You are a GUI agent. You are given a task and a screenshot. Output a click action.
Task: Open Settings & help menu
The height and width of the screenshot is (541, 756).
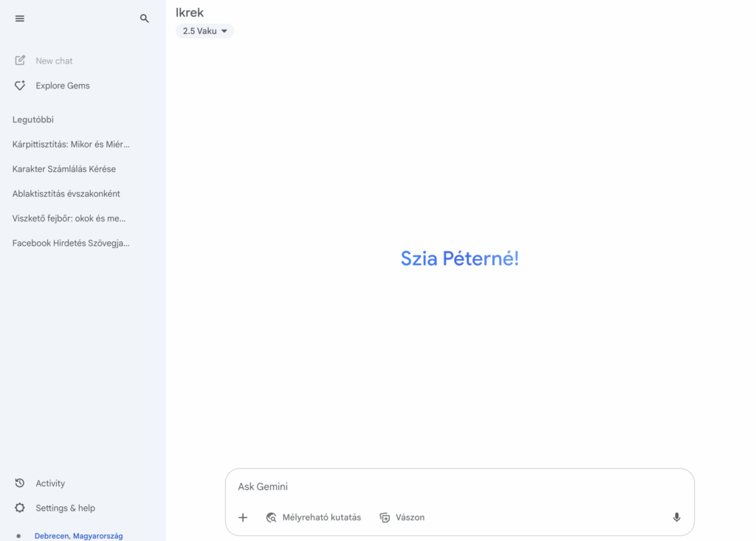coord(65,509)
